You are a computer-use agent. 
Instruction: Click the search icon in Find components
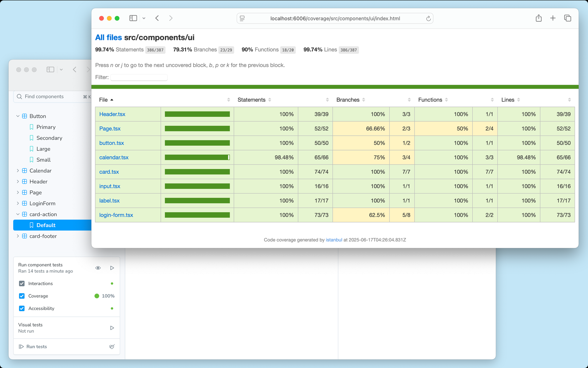[x=19, y=96]
